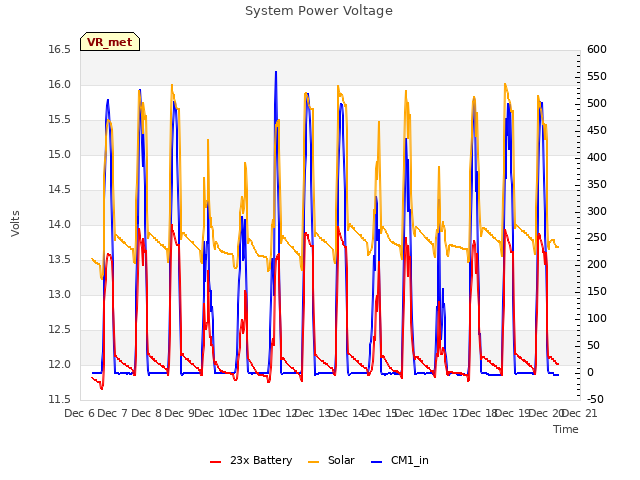Click the 11.5 left axis tick label
Screen dimensions: 640x480
(60, 399)
